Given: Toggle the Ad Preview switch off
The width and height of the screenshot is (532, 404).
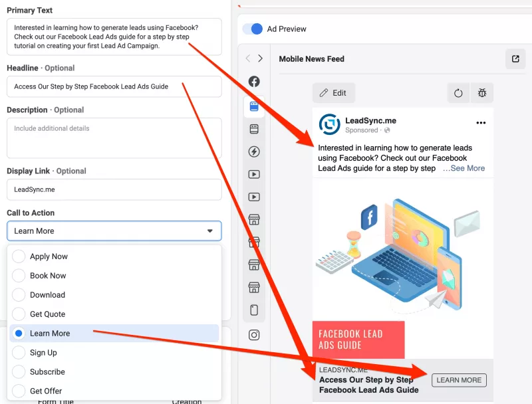Looking at the screenshot, I should [x=251, y=29].
